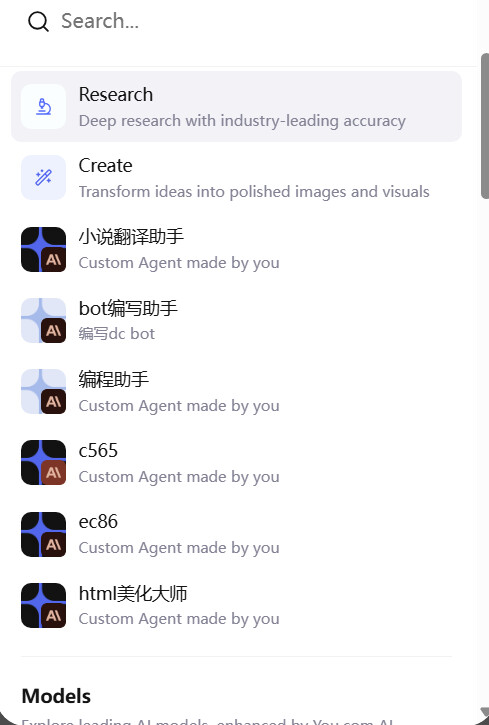489x725 pixels.
Task: Click the search magnifier icon
Action: 38,22
